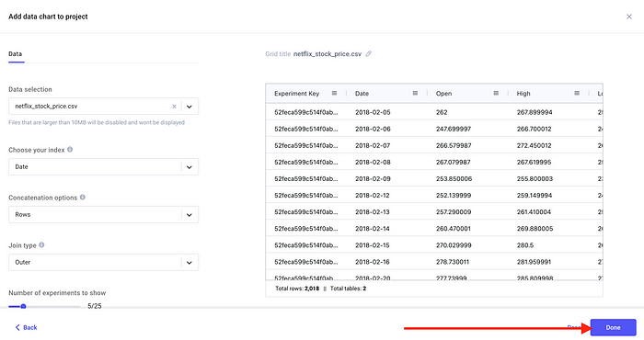
Task: Select Open value 270.029999
Action: pyautogui.click(x=454, y=245)
